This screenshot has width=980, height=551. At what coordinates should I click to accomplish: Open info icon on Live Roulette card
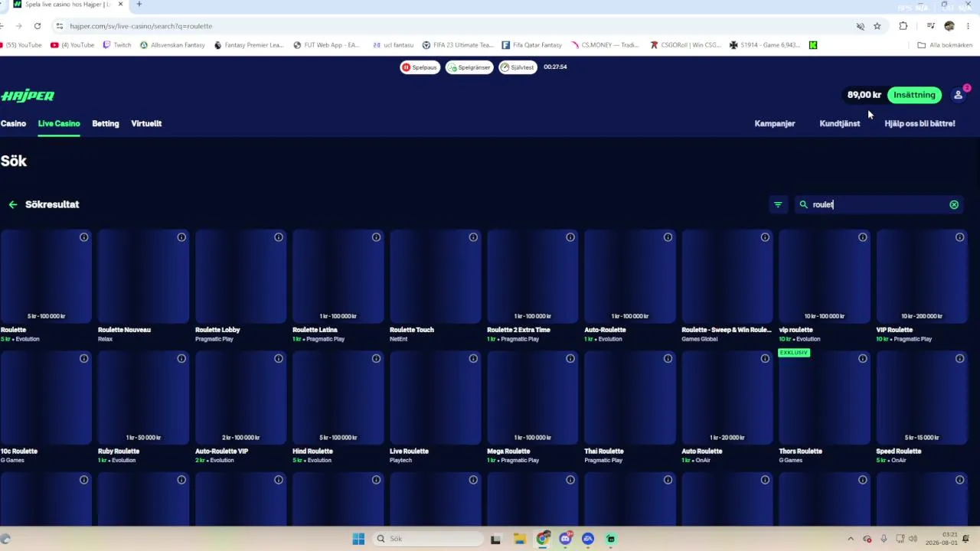473,358
